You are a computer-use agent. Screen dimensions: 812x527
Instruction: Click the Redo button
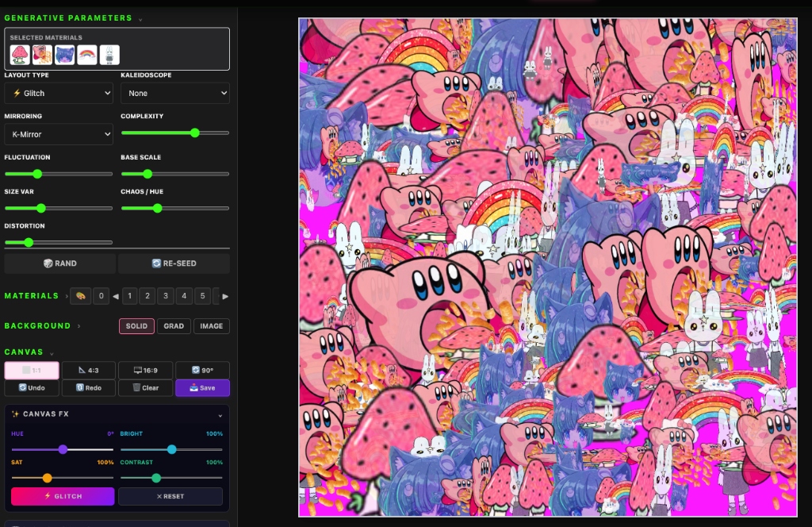[x=88, y=388]
